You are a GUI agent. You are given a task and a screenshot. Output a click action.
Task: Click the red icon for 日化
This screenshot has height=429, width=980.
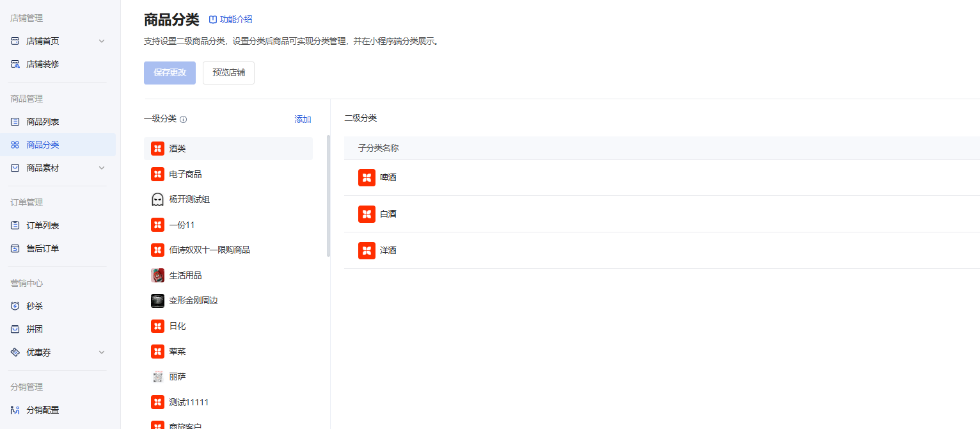157,326
